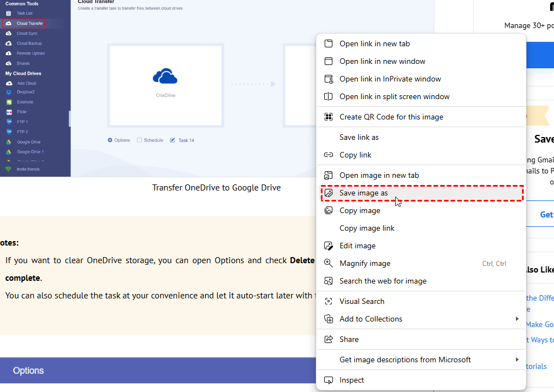554x392 pixels.
Task: Click the InPrivate window icon
Action: pyautogui.click(x=328, y=79)
